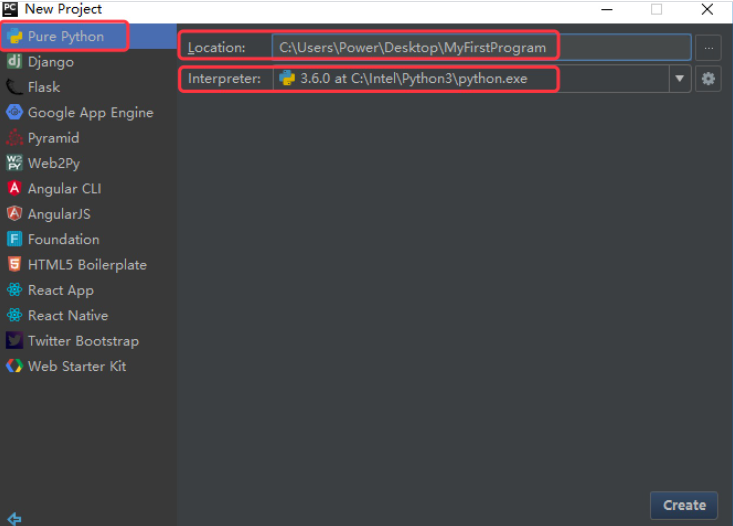Select Flask from the project list
The height and width of the screenshot is (526, 733).
tap(88, 87)
